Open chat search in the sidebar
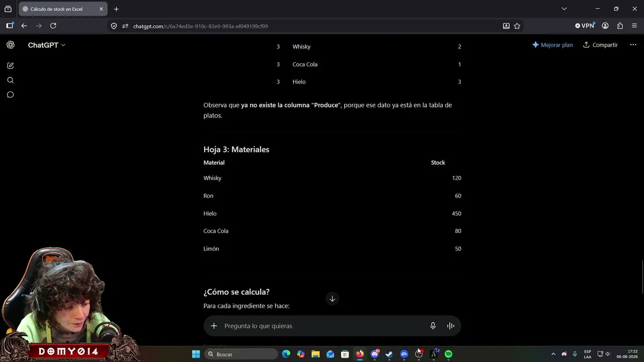The image size is (644, 362). (x=10, y=80)
